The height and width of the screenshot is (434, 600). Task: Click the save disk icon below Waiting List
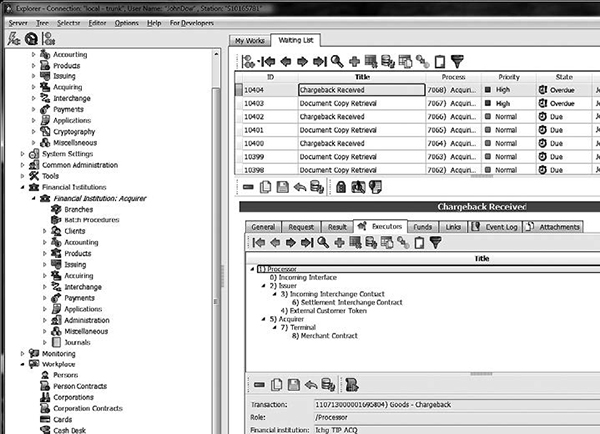284,186
